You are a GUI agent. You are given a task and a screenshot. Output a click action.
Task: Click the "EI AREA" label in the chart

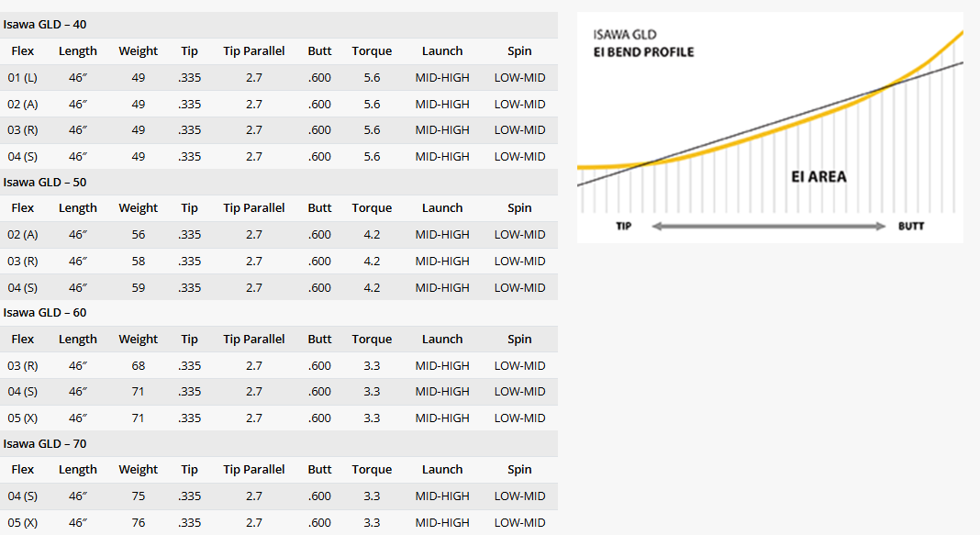pyautogui.click(x=819, y=177)
